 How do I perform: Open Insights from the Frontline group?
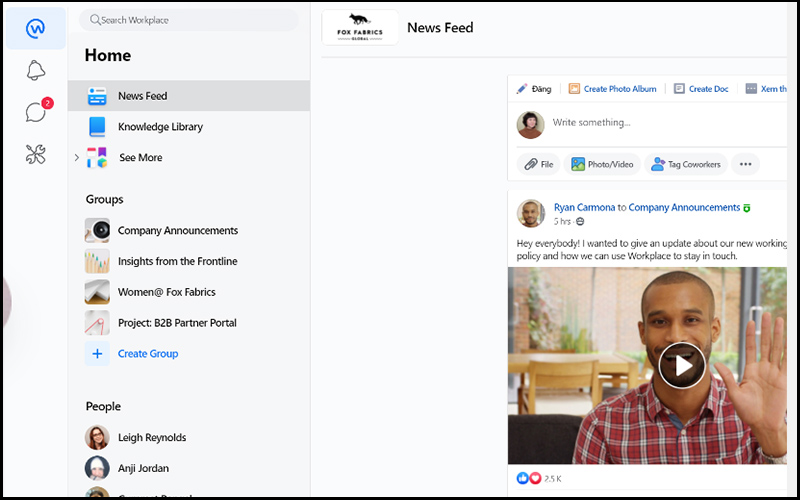point(178,261)
